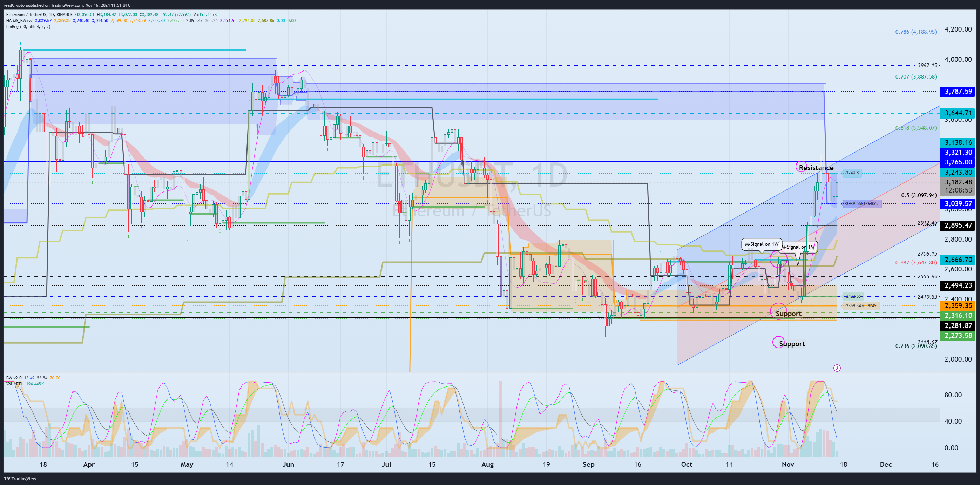The height and width of the screenshot is (485, 980).
Task: Click the 2359.347059249 orange price tag
Action: [861, 305]
